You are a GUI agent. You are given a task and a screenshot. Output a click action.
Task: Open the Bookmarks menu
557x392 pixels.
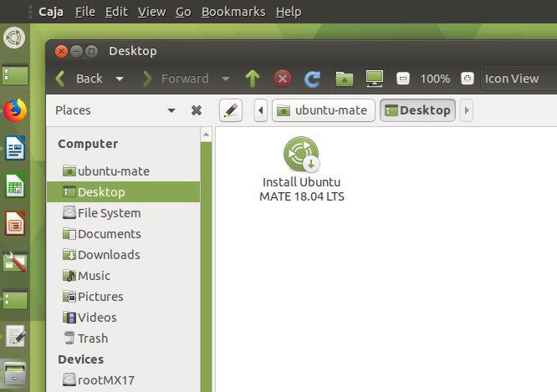233,12
